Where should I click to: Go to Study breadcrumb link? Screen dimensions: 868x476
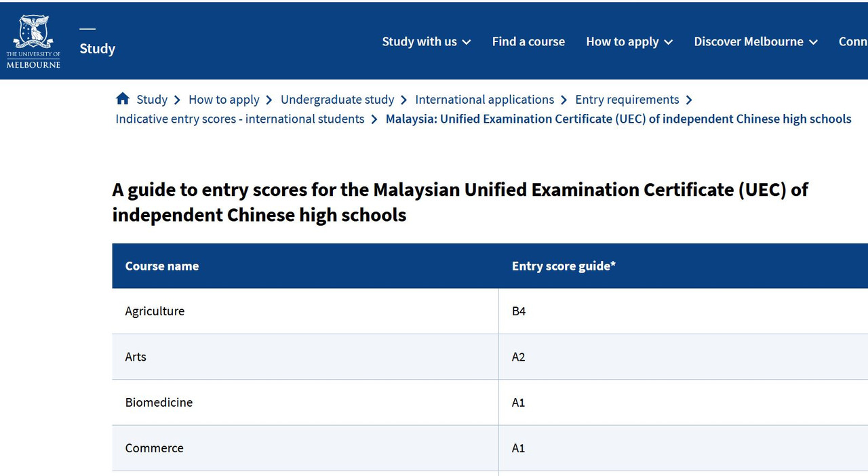point(152,100)
